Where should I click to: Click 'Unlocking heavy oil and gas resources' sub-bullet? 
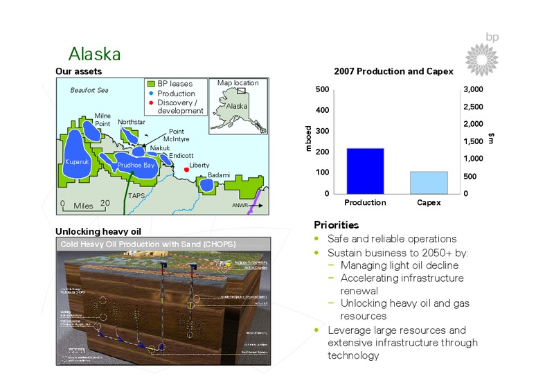[x=405, y=310]
